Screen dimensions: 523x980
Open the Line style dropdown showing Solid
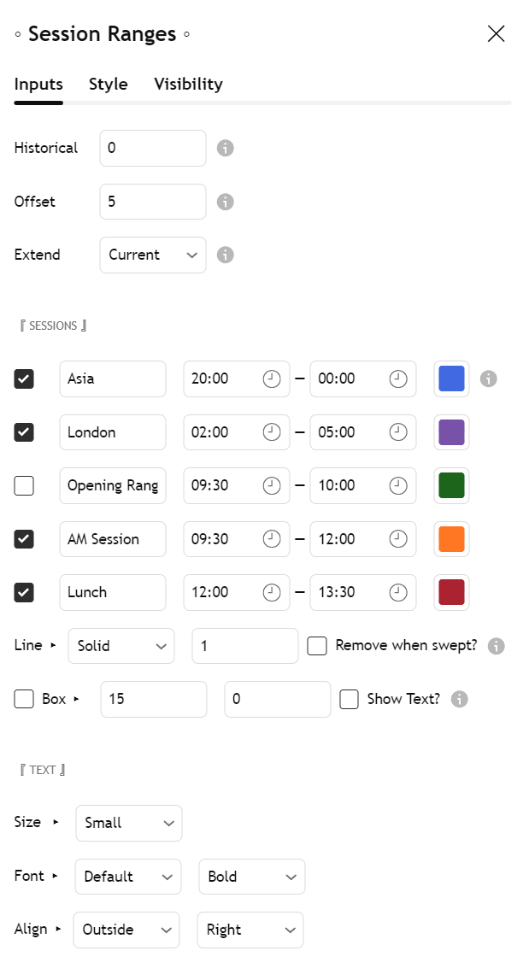point(120,646)
